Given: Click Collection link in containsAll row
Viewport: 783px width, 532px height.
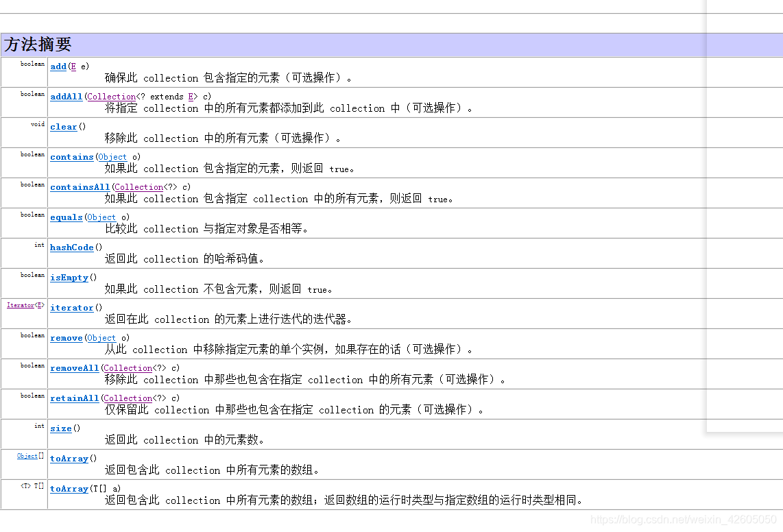Looking at the screenshot, I should coord(138,187).
